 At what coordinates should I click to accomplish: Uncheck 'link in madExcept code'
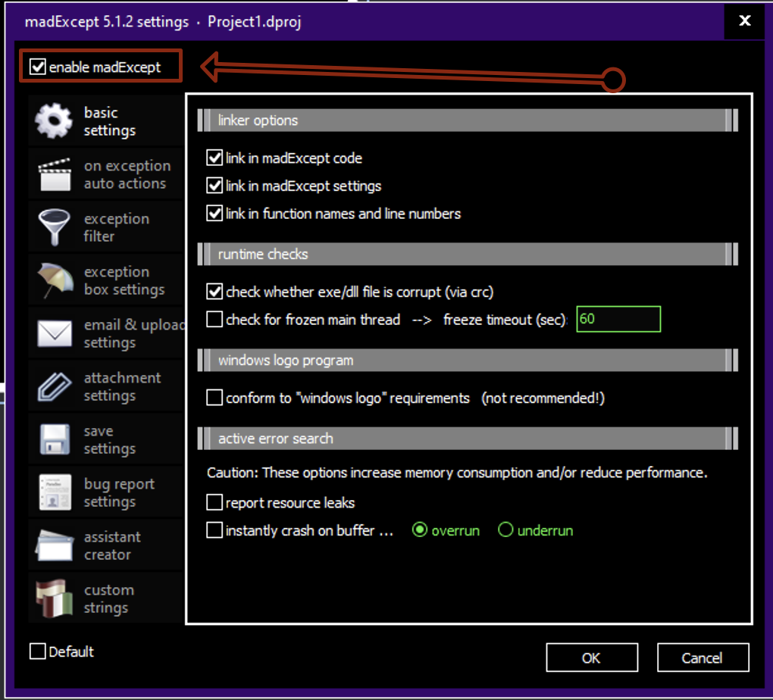[214, 158]
